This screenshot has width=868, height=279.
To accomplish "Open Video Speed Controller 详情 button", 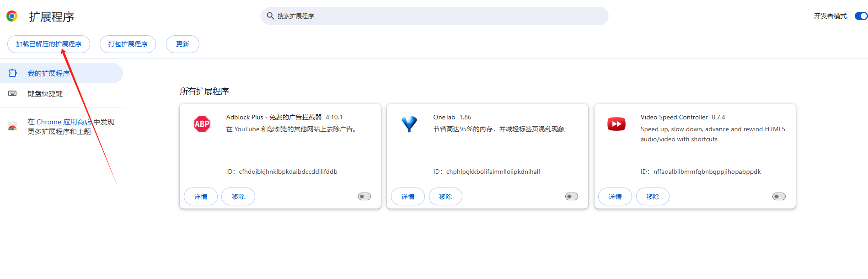I will point(615,197).
